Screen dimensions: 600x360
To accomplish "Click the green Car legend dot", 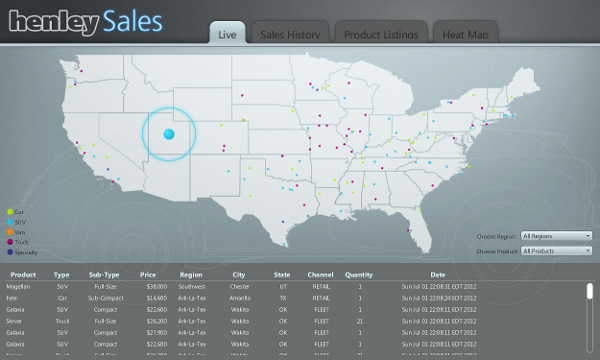I will tap(10, 212).
